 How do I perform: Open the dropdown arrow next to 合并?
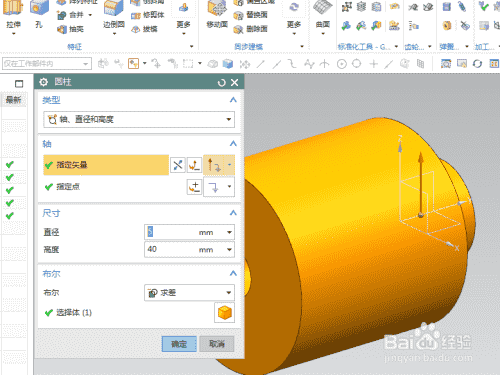tap(90, 15)
